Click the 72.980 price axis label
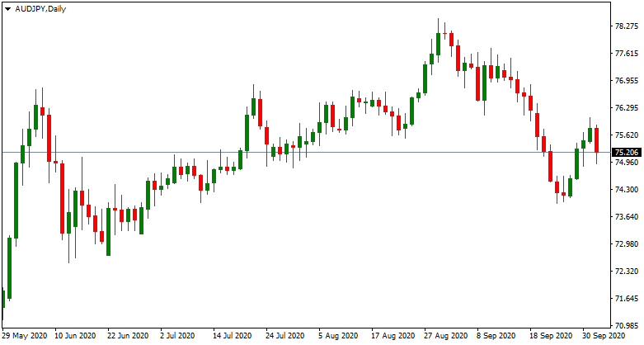This screenshot has height=345, width=644. click(626, 243)
